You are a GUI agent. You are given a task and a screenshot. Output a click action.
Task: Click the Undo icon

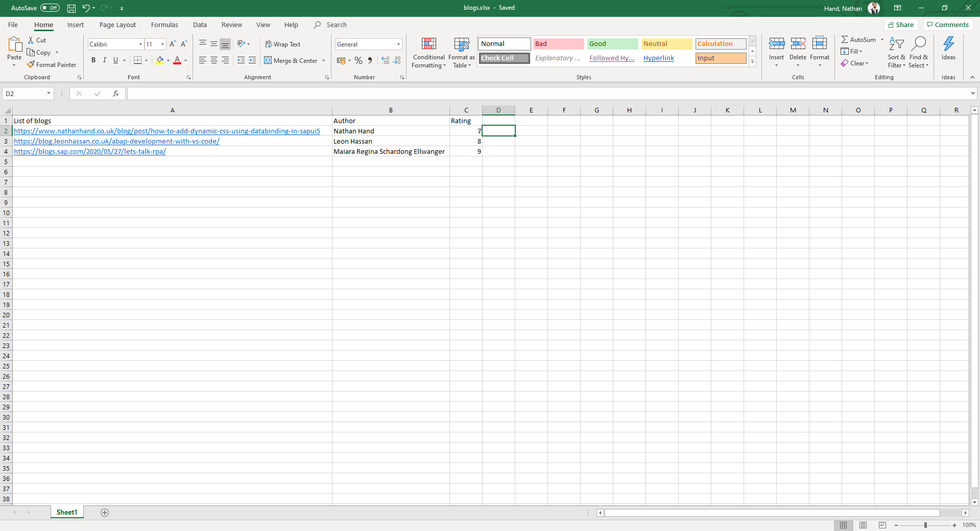pos(86,8)
